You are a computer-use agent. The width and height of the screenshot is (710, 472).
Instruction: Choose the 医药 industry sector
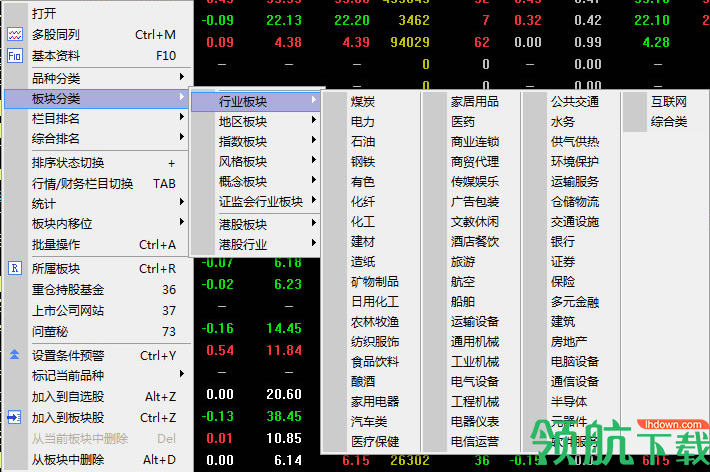click(463, 121)
